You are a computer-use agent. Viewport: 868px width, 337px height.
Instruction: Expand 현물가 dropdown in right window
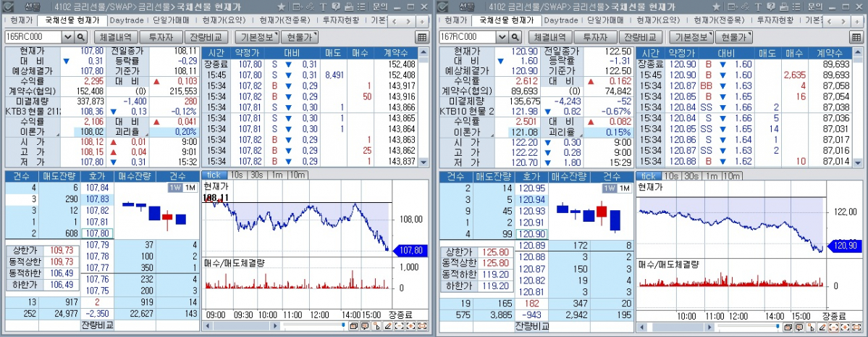click(x=734, y=37)
